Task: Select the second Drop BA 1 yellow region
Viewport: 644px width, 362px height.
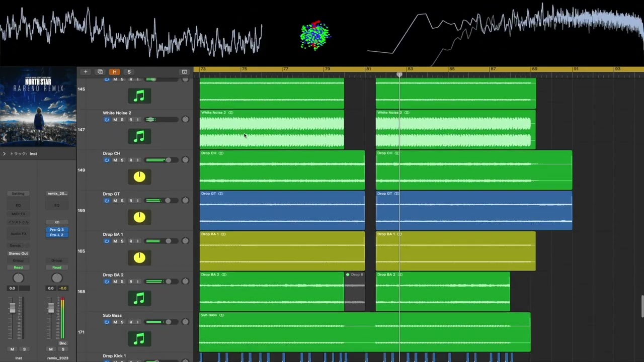Action: 456,251
